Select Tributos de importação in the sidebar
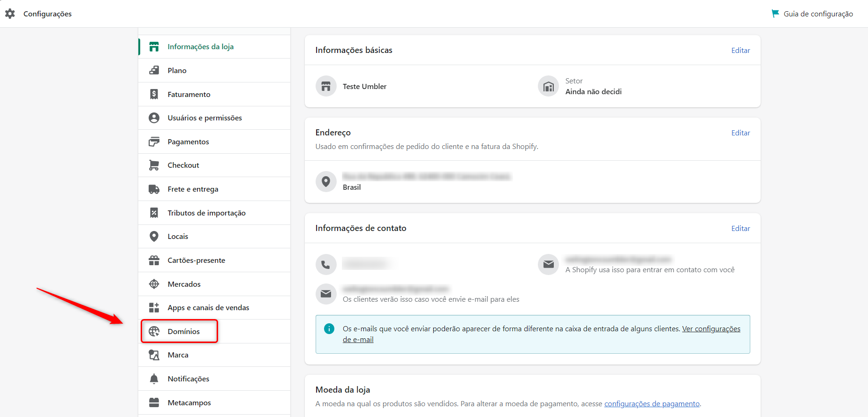The image size is (868, 417). [206, 213]
